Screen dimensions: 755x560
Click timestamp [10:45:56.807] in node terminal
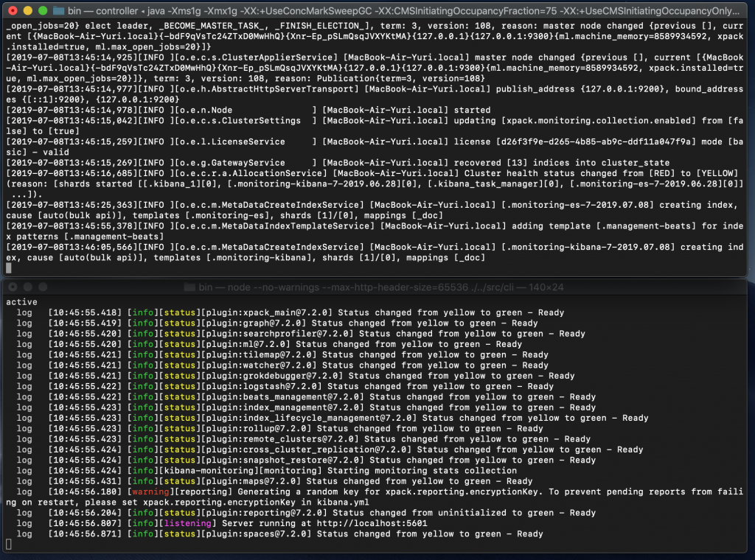coord(86,523)
